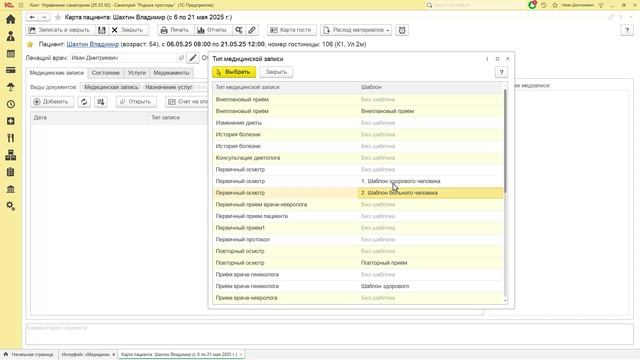Switch to the Медицинские записи tab
The height and width of the screenshot is (360, 640).
point(57,73)
